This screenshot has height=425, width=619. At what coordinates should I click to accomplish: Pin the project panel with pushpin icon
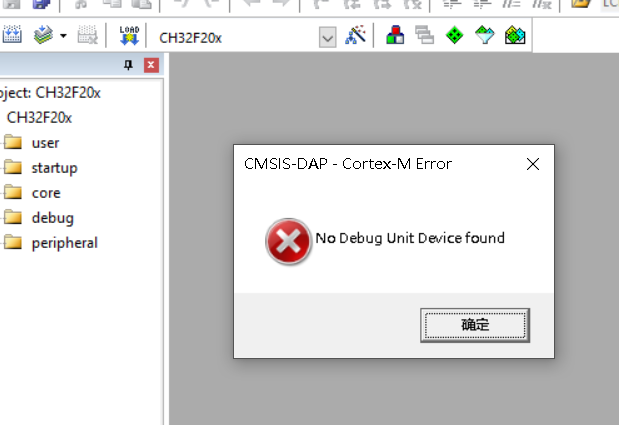click(x=128, y=65)
